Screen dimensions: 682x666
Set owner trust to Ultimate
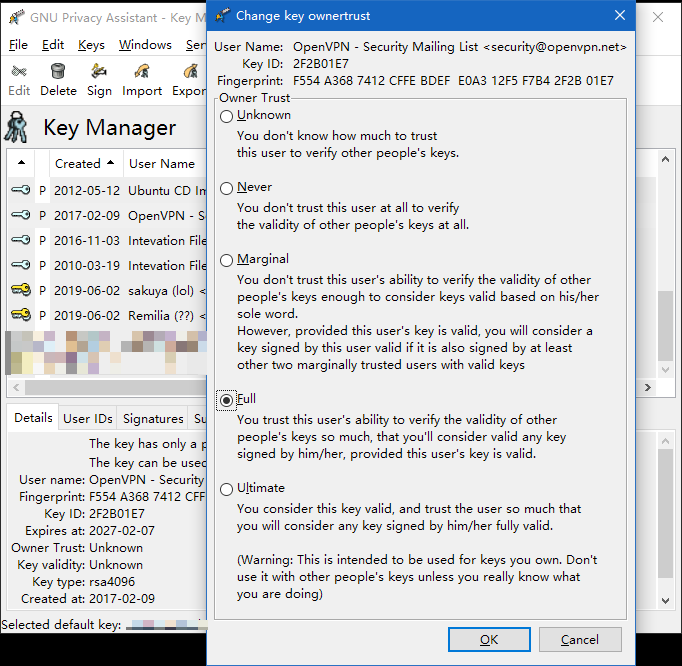(x=227, y=489)
